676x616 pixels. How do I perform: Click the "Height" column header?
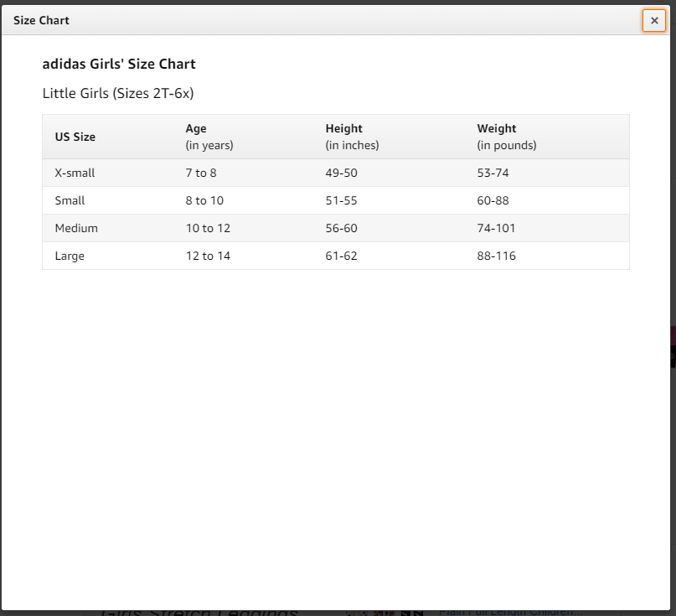pos(343,128)
